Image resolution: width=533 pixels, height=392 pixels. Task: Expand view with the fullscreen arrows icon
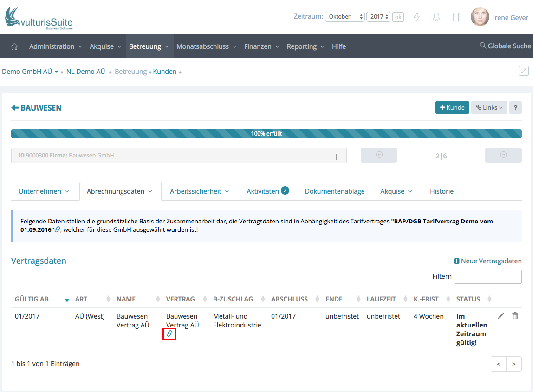(x=523, y=71)
